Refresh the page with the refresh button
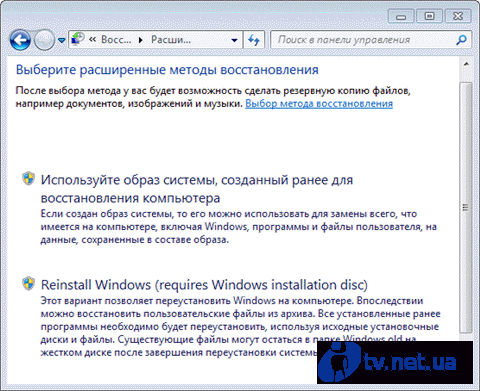Viewport: 480px width, 391px height. tap(254, 40)
